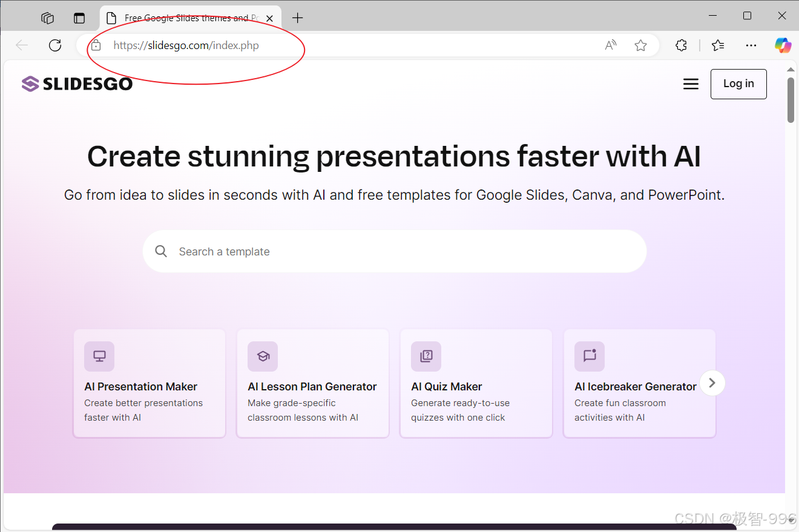Viewport: 799px width, 532px height.
Task: Open the AI Icebreaker Generator card
Action: [x=640, y=383]
